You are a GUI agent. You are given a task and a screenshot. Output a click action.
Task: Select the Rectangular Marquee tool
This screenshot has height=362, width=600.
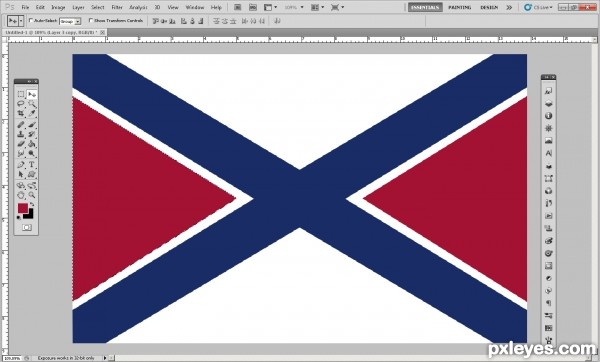pos(21,94)
